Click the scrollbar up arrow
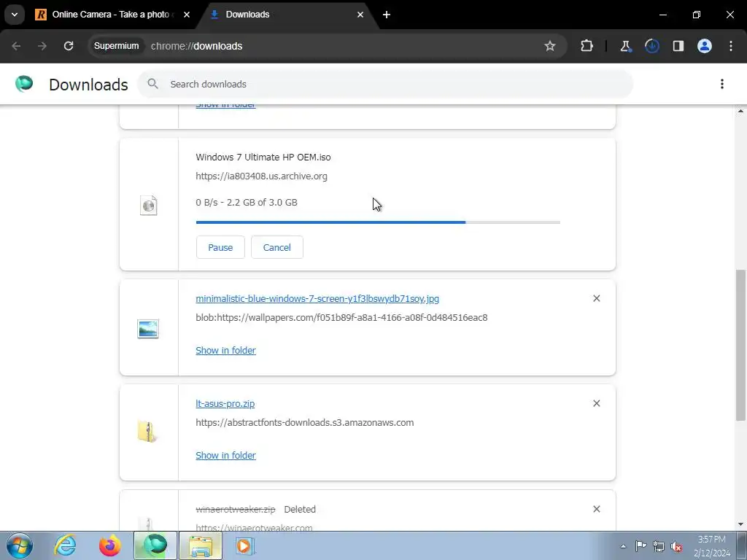747x560 pixels. tap(740, 111)
